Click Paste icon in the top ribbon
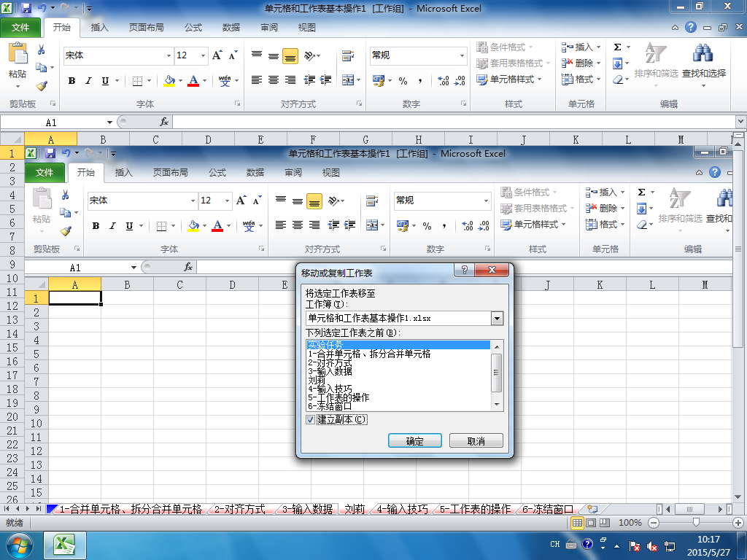 click(18, 53)
